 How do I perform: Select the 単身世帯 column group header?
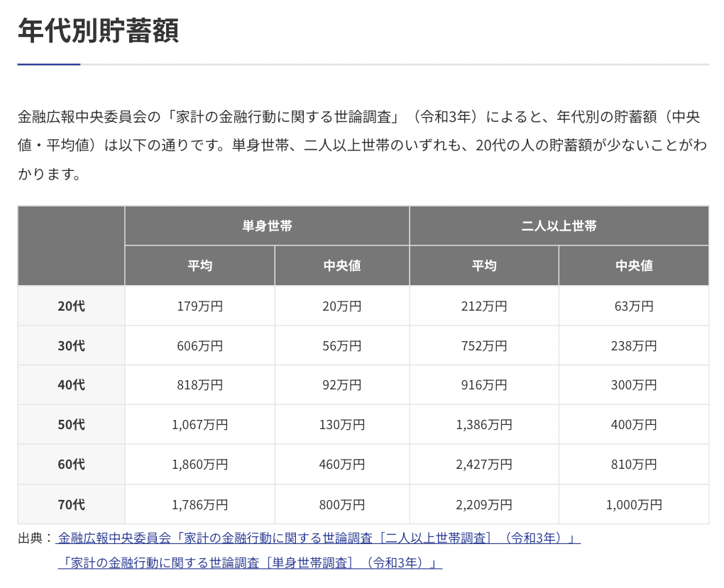tap(267, 226)
